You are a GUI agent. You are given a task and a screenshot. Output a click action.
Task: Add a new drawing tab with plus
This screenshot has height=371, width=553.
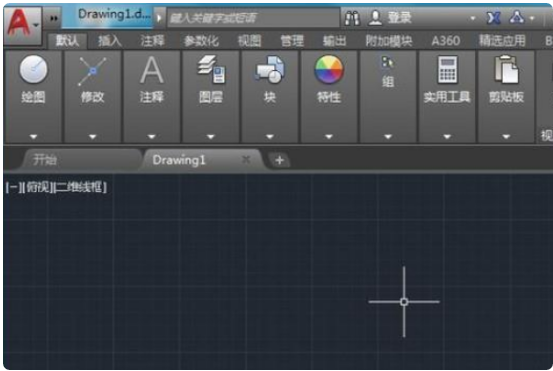279,160
